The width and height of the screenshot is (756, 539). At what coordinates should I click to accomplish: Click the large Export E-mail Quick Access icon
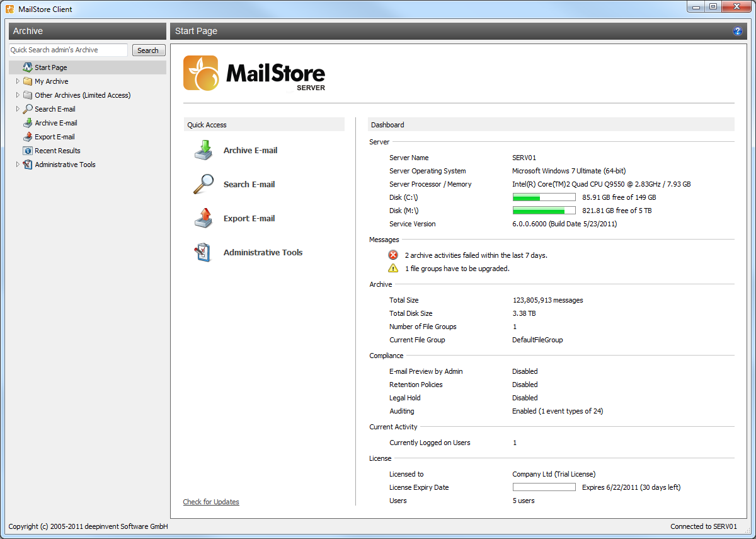coord(203,218)
